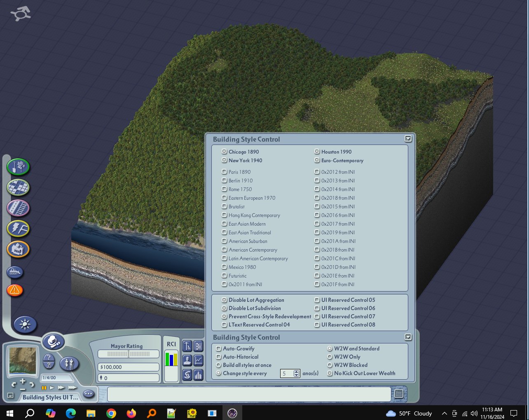Pause the simulation

click(x=44, y=388)
